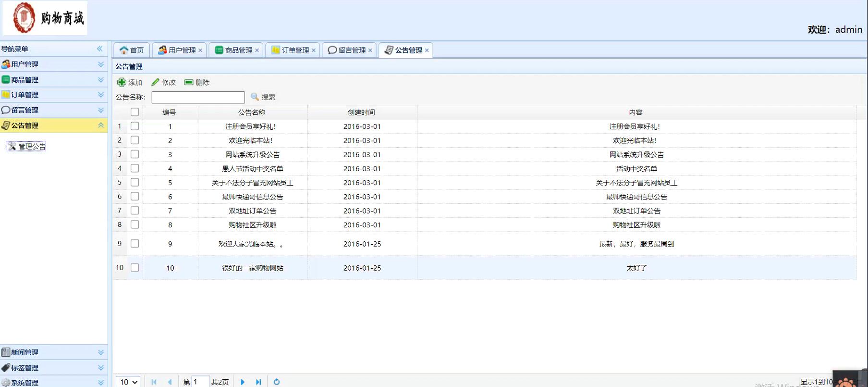
Task: Collapse the navigation menu panel
Action: (100, 49)
